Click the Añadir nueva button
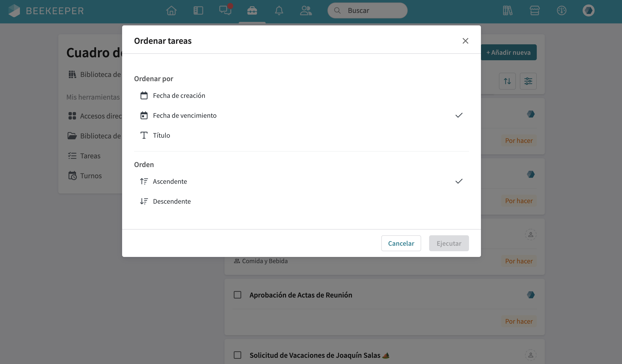 coord(508,52)
